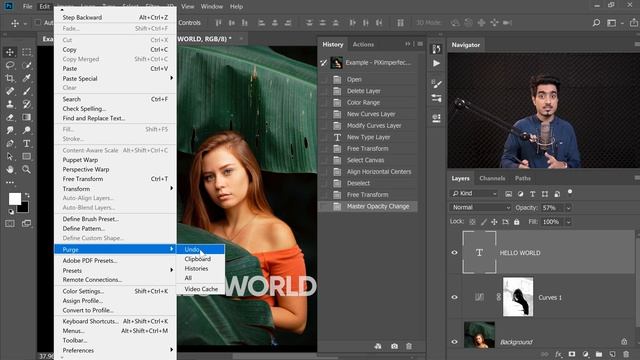
Task: Open Keyboard Shortcuts from Edit menu
Action: tap(116, 321)
